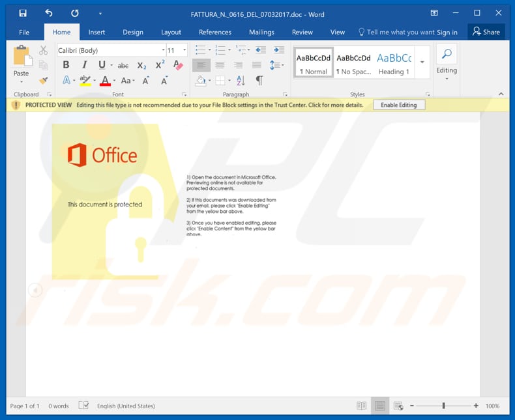This screenshot has height=420, width=515.
Task: Click the Sort A-Z icon
Action: point(241,80)
